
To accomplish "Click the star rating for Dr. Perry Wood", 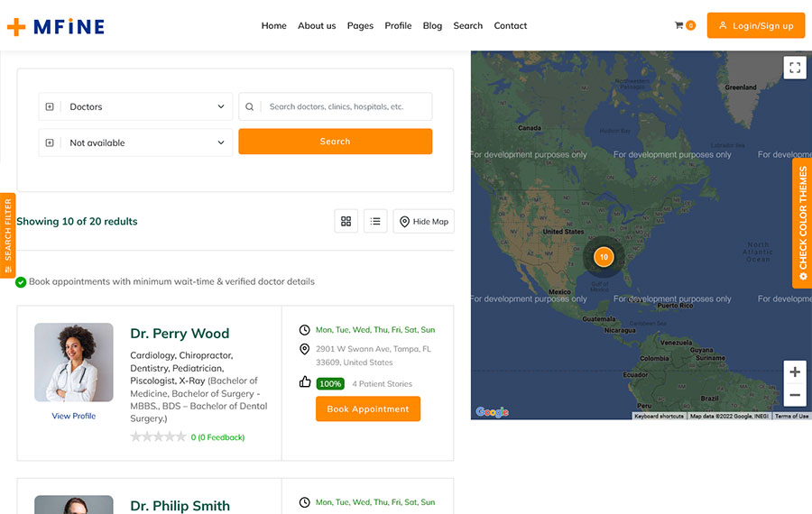I will click(x=159, y=437).
